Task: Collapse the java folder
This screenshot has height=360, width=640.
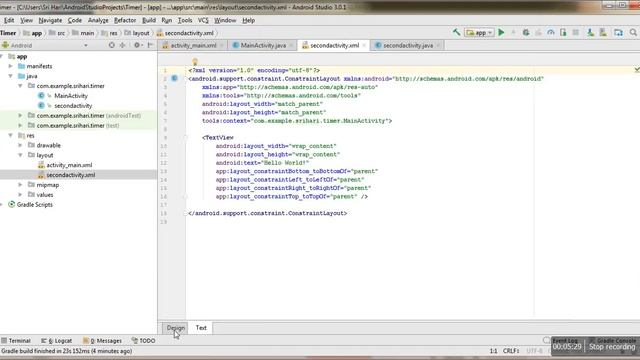Action: (11, 76)
